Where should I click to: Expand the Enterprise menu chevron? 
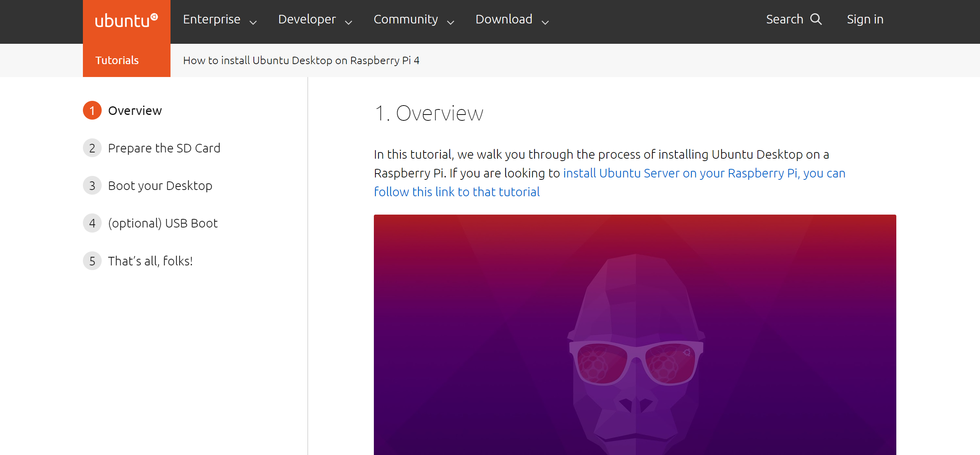(253, 22)
